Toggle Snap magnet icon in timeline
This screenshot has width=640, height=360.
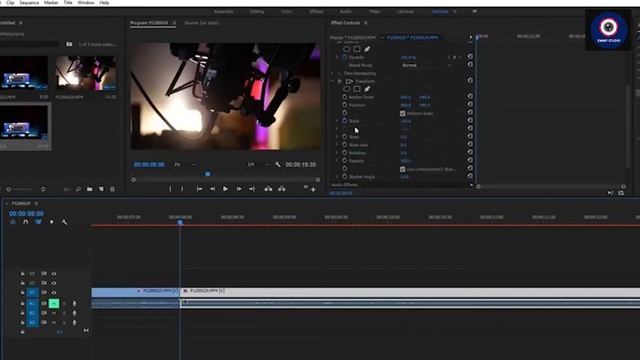(x=26, y=222)
